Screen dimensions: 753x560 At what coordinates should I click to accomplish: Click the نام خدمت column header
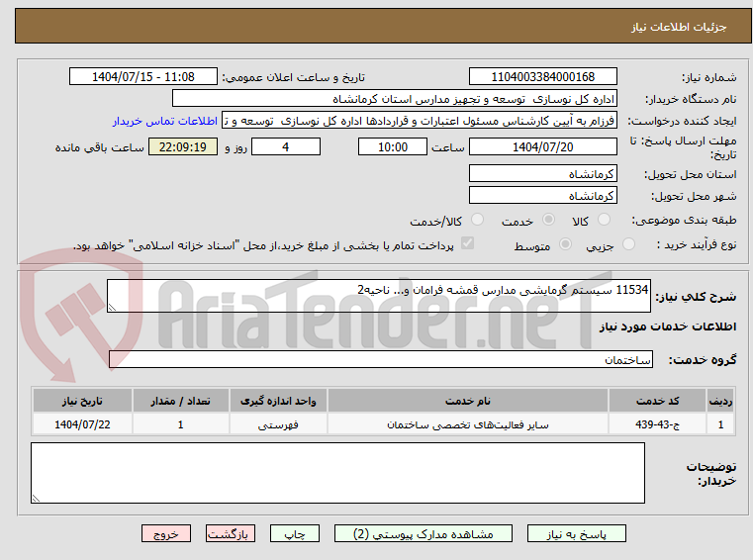pyautogui.click(x=468, y=401)
